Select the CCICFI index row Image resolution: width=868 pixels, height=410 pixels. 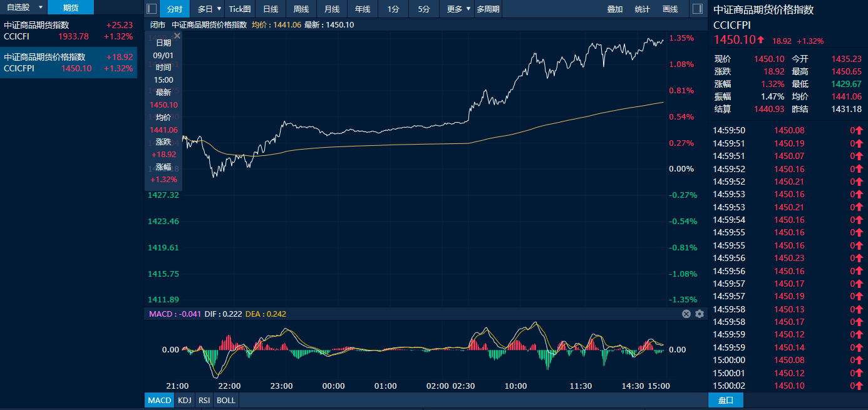68,31
